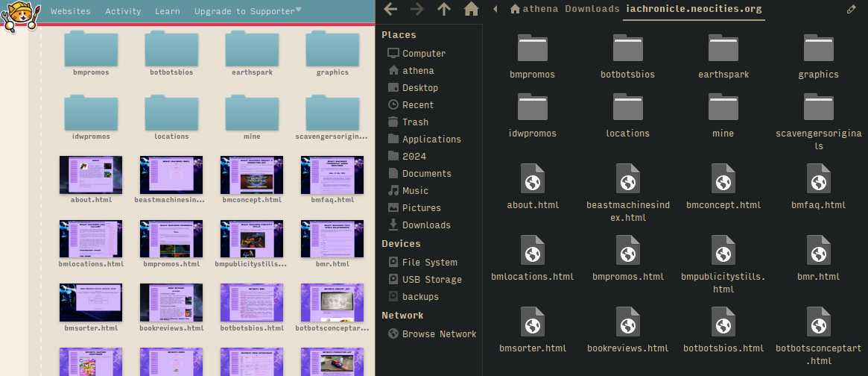Image resolution: width=868 pixels, height=376 pixels.
Task: Open the bmconcept.html thumbnail on Neocities
Action: (x=252, y=175)
